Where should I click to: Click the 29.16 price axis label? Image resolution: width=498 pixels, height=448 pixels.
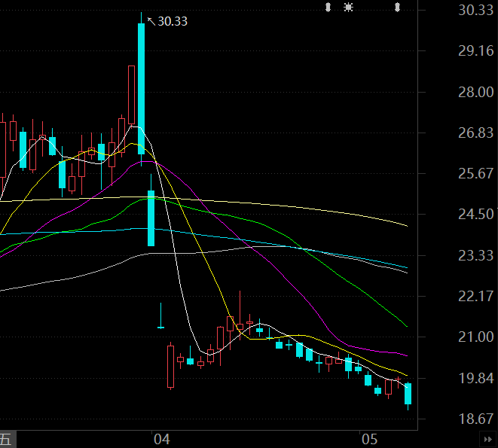[475, 50]
